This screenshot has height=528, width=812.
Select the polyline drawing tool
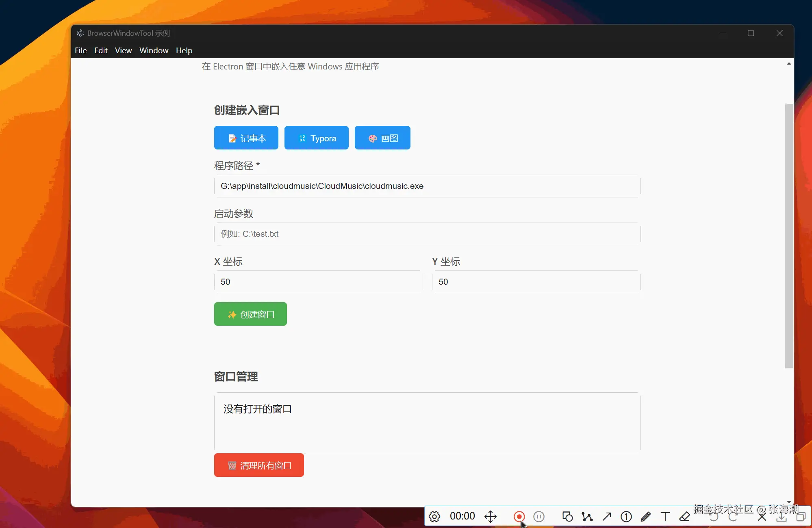tap(587, 517)
